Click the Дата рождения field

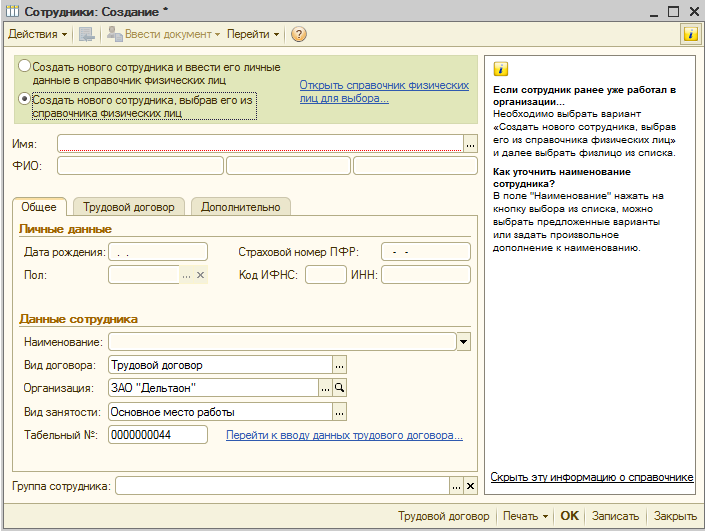[x=158, y=252]
